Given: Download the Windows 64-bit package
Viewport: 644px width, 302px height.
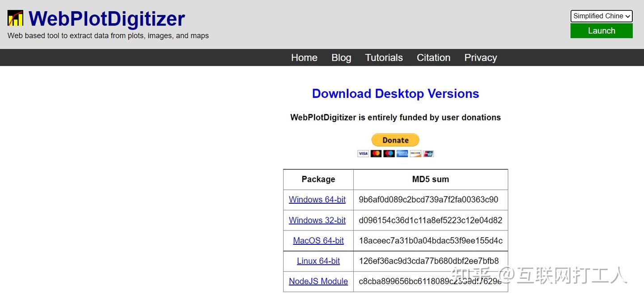Looking at the screenshot, I should click(318, 200).
